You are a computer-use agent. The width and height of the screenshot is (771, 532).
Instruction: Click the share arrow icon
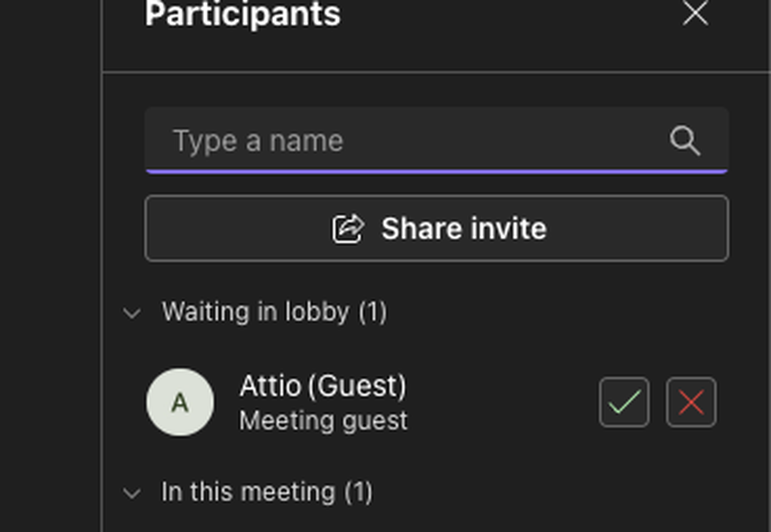tap(348, 229)
